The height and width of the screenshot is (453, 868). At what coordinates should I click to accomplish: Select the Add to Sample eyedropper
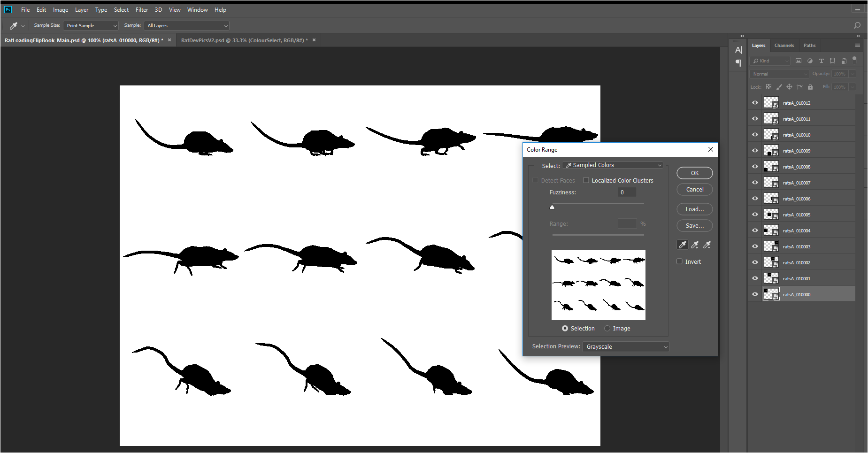(695, 245)
